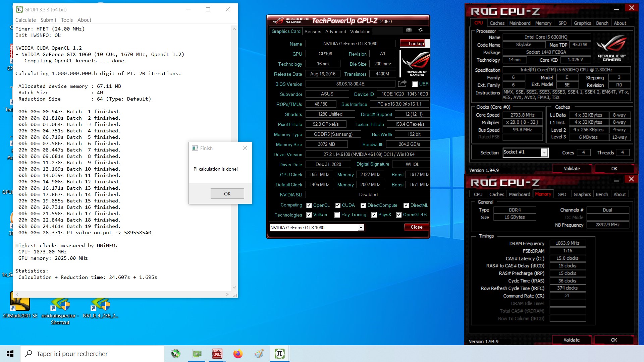The image size is (644, 362).
Task: Click the GPU Name field in GPU-Z
Action: click(350, 44)
